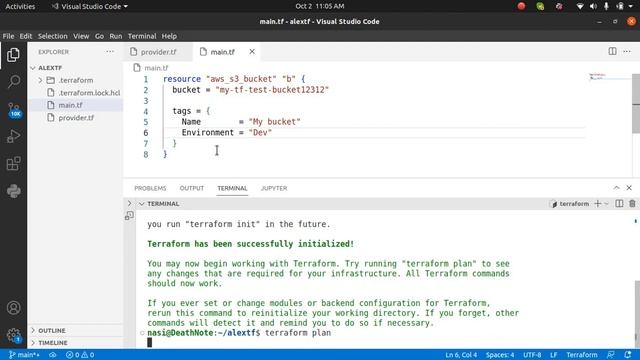This screenshot has height=360, width=640.
Task: Split the editor to the right
Action: (x=612, y=51)
